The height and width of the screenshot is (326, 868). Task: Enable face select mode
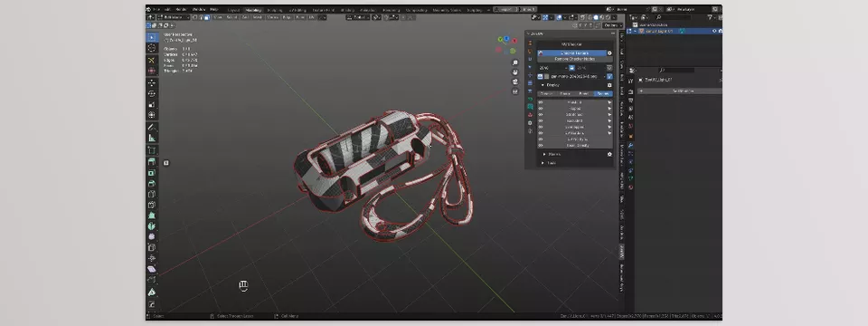pyautogui.click(x=207, y=17)
